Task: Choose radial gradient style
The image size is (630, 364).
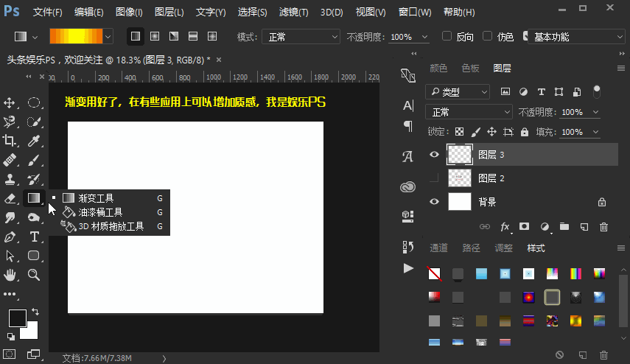Action: click(x=155, y=37)
